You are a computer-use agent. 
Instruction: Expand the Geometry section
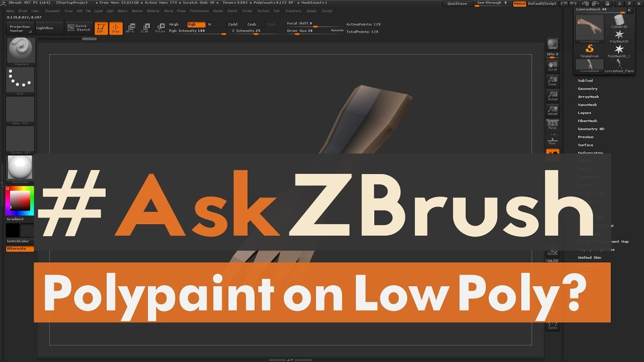(x=588, y=88)
